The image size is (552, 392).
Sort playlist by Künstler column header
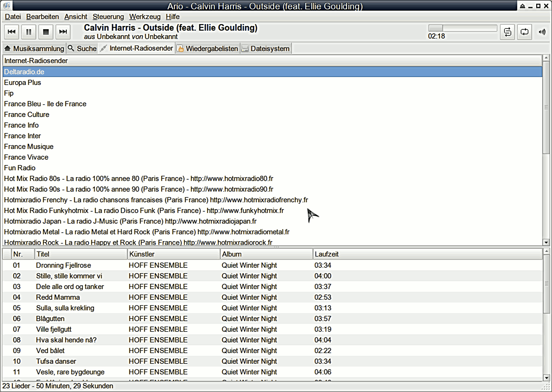pyautogui.click(x=174, y=254)
